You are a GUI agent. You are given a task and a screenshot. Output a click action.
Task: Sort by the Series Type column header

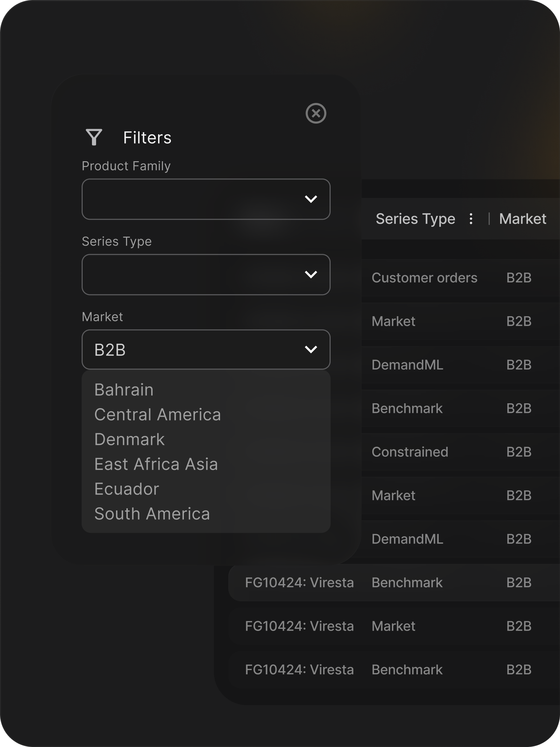pyautogui.click(x=415, y=219)
